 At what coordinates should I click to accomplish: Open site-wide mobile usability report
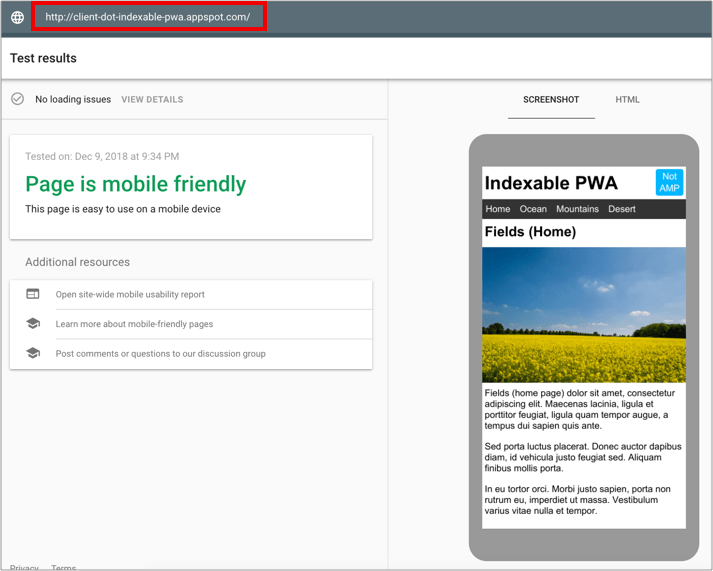click(x=130, y=295)
